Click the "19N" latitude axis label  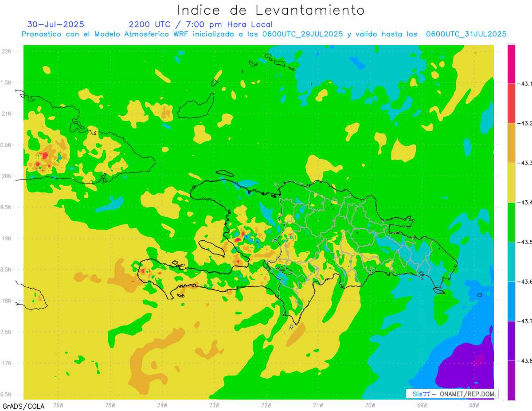point(7,238)
